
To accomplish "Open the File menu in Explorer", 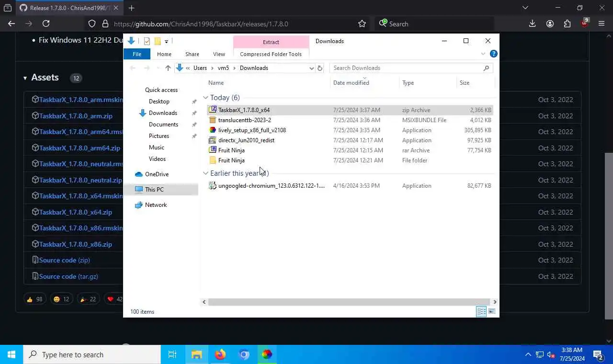I will coord(137,54).
